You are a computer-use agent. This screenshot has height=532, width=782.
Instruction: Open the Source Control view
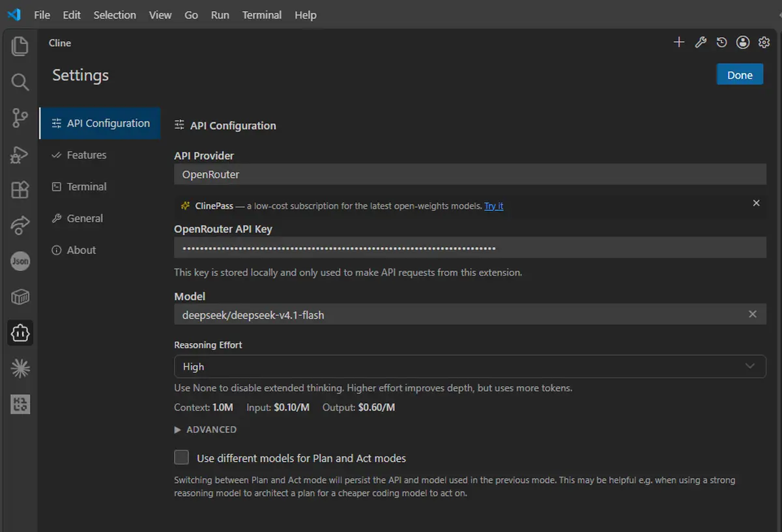point(20,118)
